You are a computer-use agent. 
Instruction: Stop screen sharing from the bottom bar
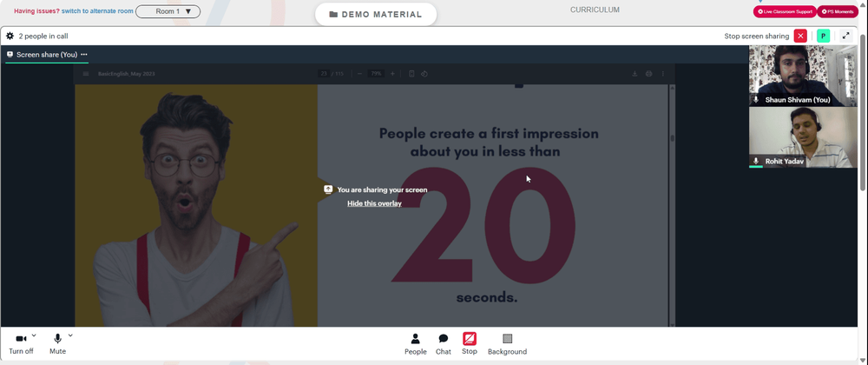coord(470,344)
